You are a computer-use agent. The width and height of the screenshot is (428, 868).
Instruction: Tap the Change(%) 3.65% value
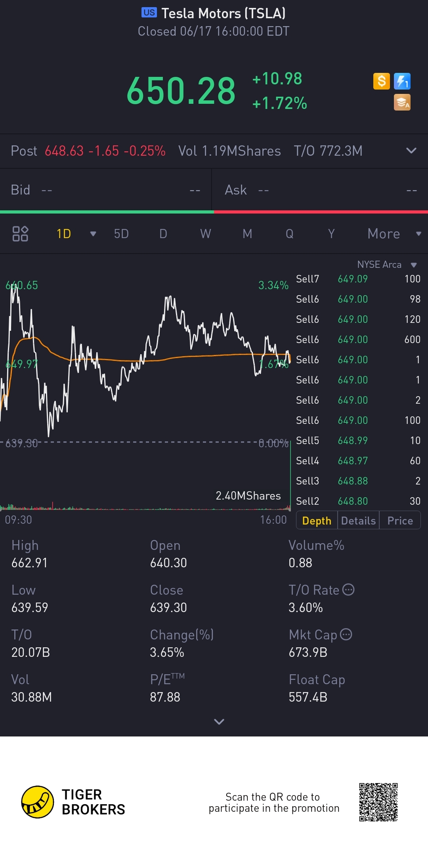coord(167,652)
